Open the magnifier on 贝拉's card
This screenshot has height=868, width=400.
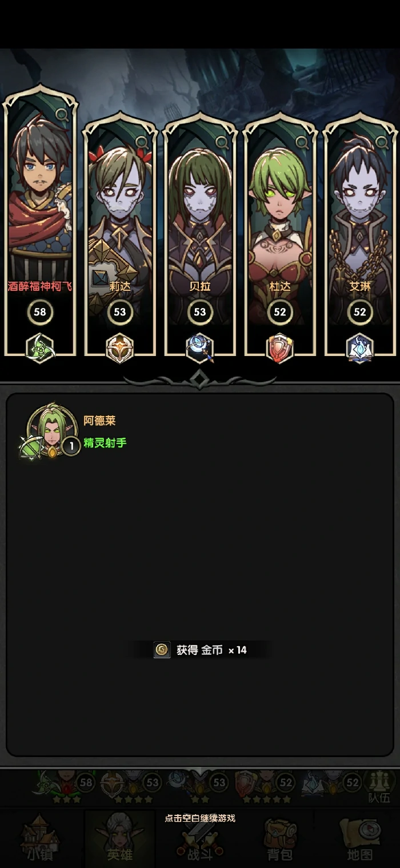[x=222, y=142]
